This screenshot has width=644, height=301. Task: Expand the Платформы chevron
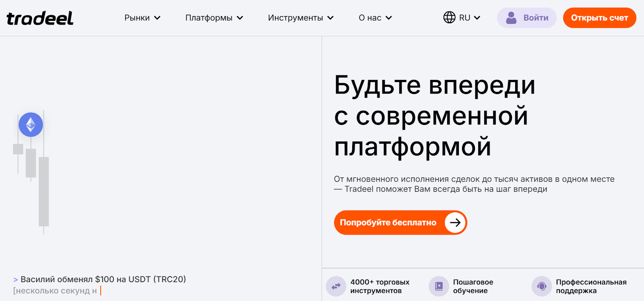[x=240, y=18]
